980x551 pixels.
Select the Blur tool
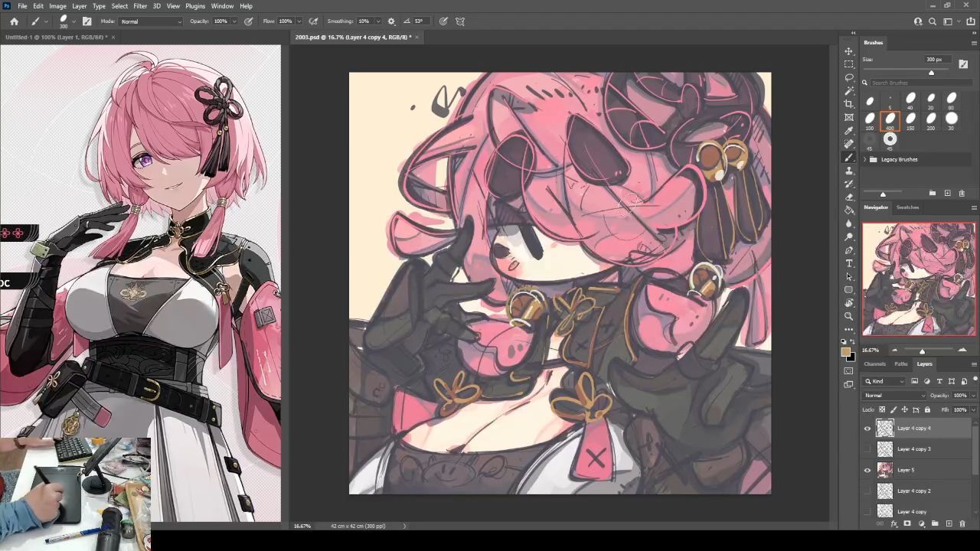849,223
